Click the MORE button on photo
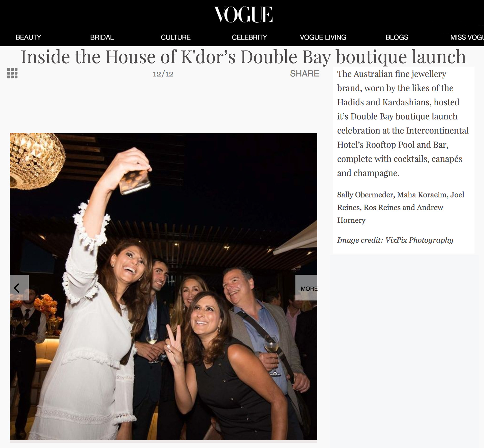Screen dimensions: 484x448 pyautogui.click(x=306, y=288)
